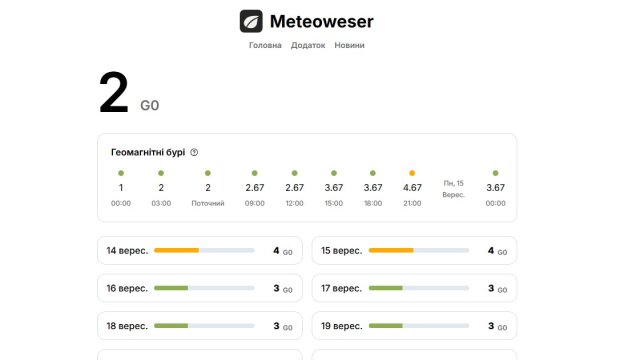Viewport: 620px width, 360px height.
Task: Open the help icon beside Геомагнітні бурі
Action: click(x=194, y=152)
